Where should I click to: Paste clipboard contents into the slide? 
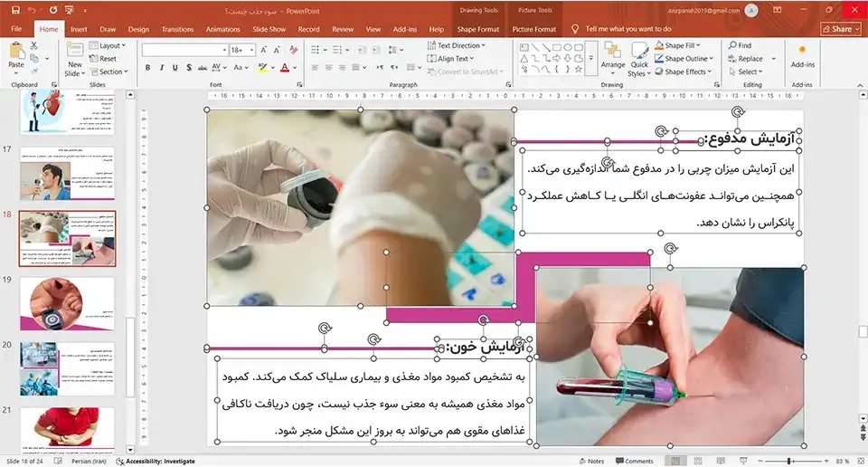16,56
